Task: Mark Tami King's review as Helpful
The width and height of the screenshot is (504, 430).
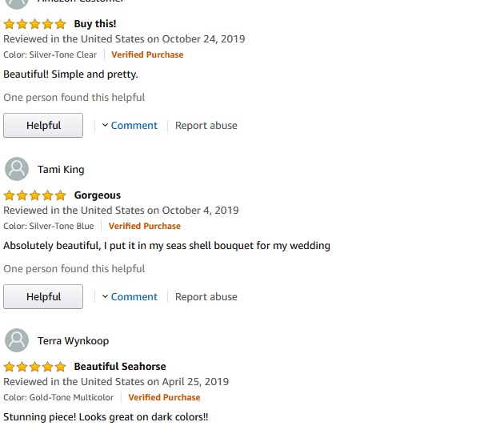Action: pos(43,296)
